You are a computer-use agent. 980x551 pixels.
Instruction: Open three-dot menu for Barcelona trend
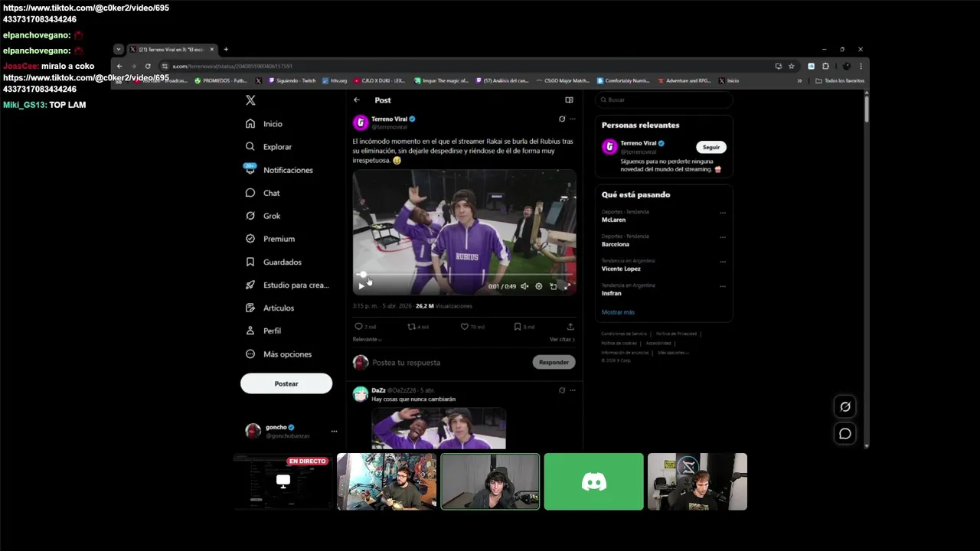pyautogui.click(x=722, y=238)
